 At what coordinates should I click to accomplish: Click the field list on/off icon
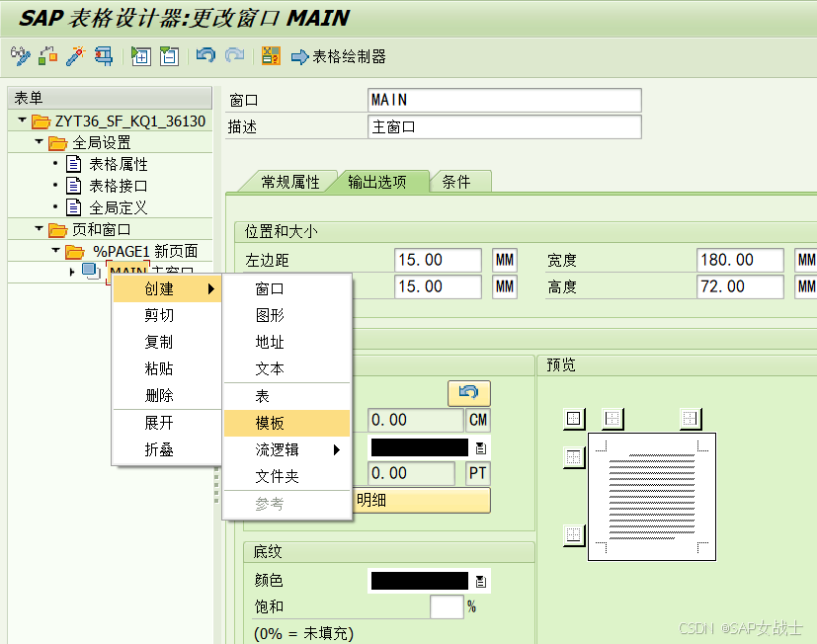coord(271,55)
